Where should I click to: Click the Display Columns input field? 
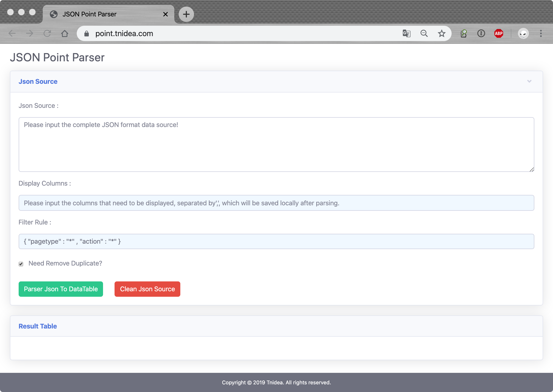click(276, 203)
